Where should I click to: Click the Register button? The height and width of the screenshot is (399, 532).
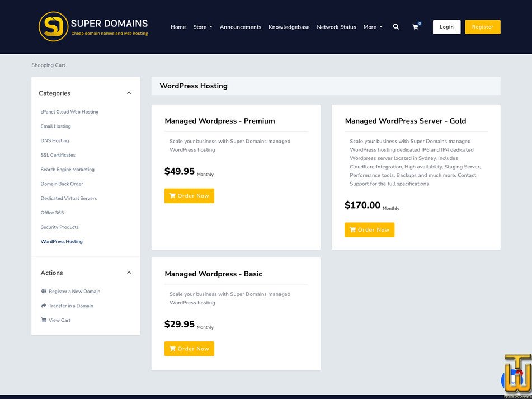pyautogui.click(x=482, y=27)
